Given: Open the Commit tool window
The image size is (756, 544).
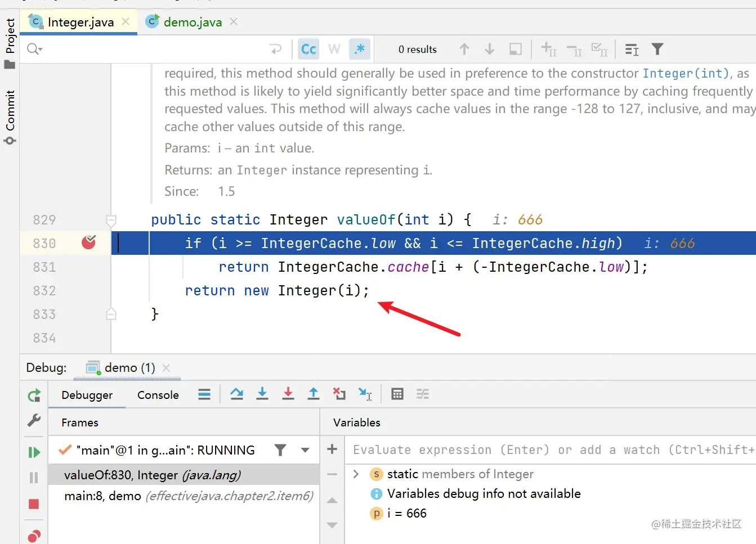Looking at the screenshot, I should pyautogui.click(x=10, y=117).
